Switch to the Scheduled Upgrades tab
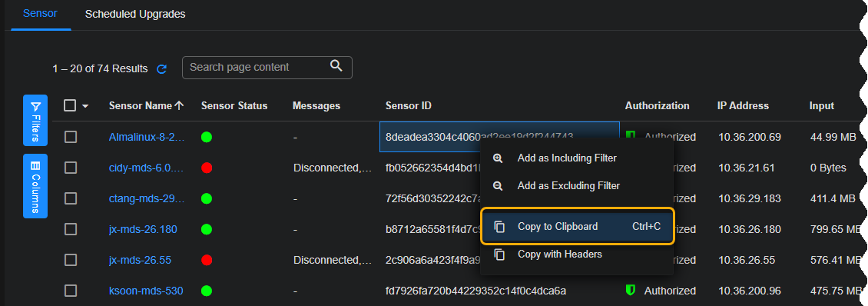The width and height of the screenshot is (868, 306). (x=135, y=15)
